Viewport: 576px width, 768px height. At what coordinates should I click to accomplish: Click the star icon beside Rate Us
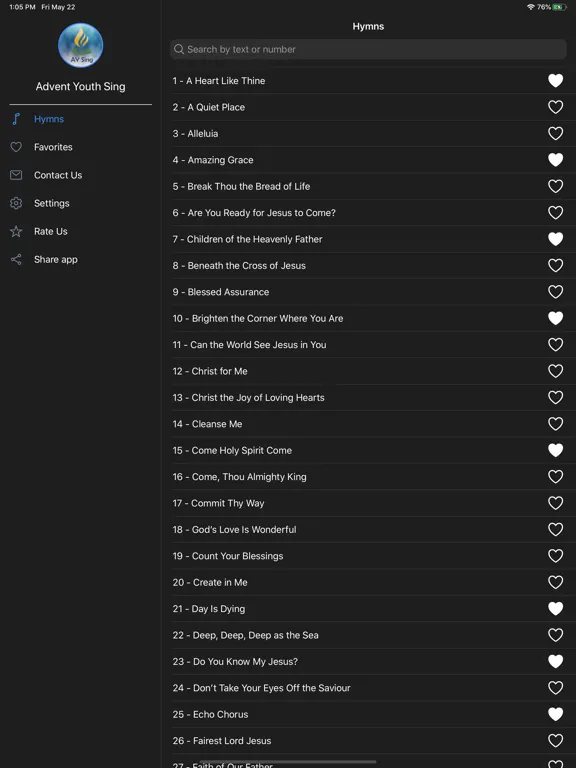(16, 231)
